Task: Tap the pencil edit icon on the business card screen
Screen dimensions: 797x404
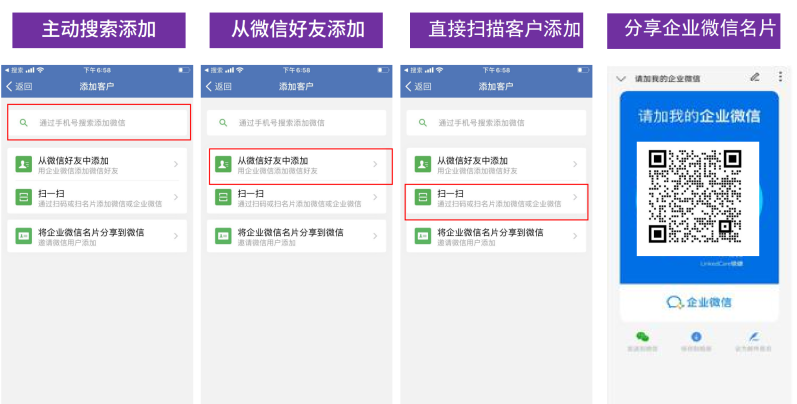Action: tap(755, 77)
